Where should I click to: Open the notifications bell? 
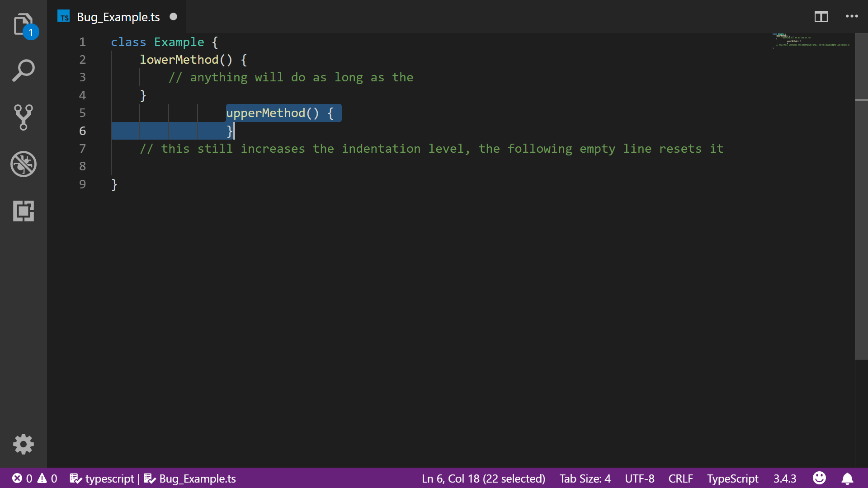848,479
